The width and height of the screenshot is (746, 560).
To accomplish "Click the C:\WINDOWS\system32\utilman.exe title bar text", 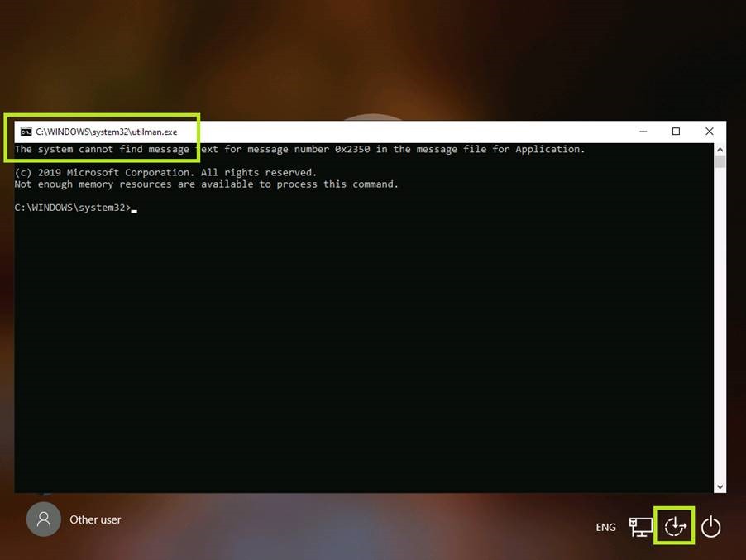I will [x=106, y=132].
